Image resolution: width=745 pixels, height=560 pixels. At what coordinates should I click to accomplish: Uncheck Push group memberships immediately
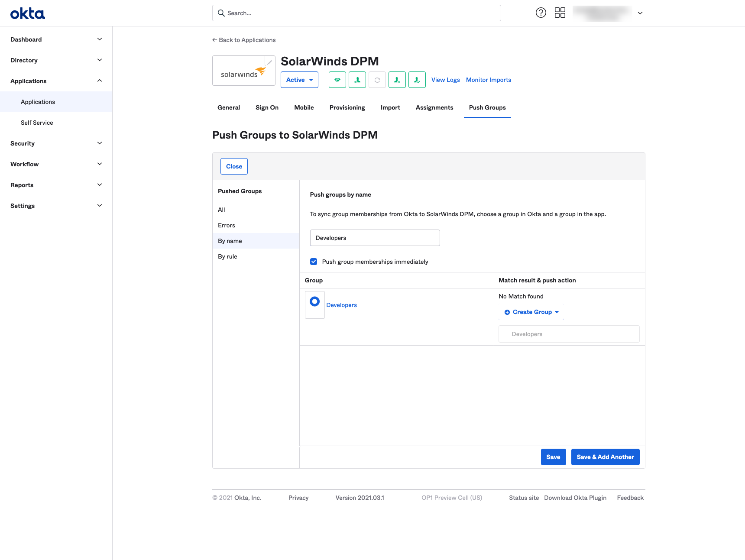(x=314, y=262)
